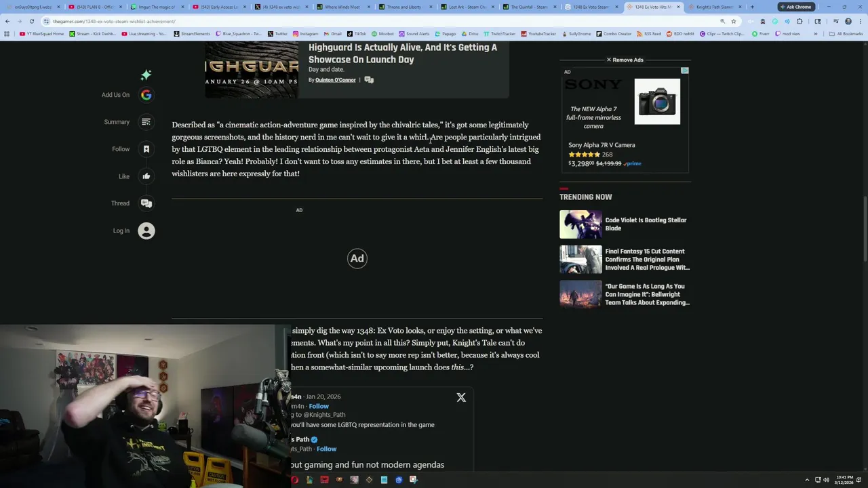
Task: Click the Google icon beside Add Us On
Action: point(146,95)
